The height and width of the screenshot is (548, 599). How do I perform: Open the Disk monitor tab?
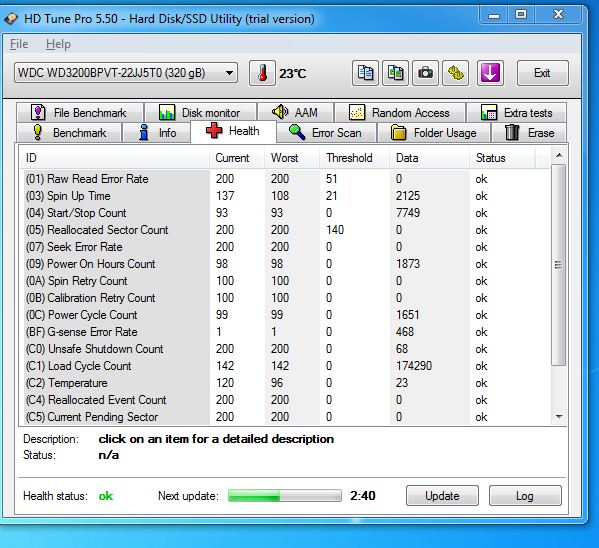point(200,113)
